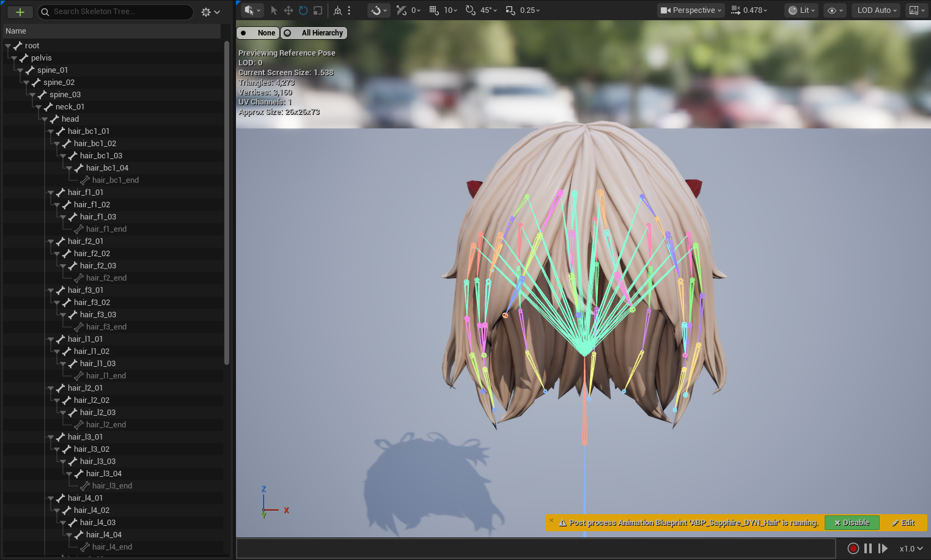The height and width of the screenshot is (560, 931).
Task: Click end-bone icon beside hair_f1_end
Action: [79, 229]
